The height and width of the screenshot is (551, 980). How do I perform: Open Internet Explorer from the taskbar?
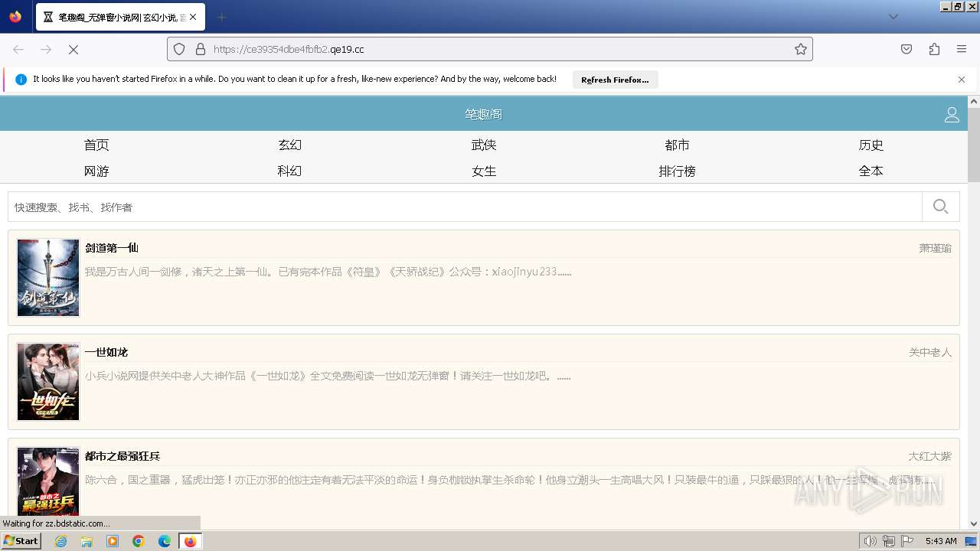pos(60,541)
